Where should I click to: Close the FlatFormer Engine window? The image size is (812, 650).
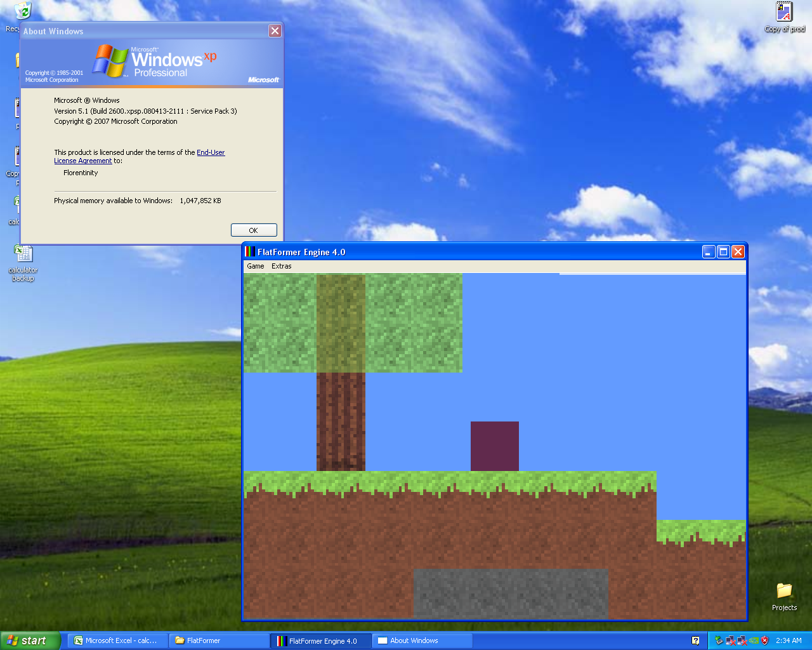pos(738,252)
